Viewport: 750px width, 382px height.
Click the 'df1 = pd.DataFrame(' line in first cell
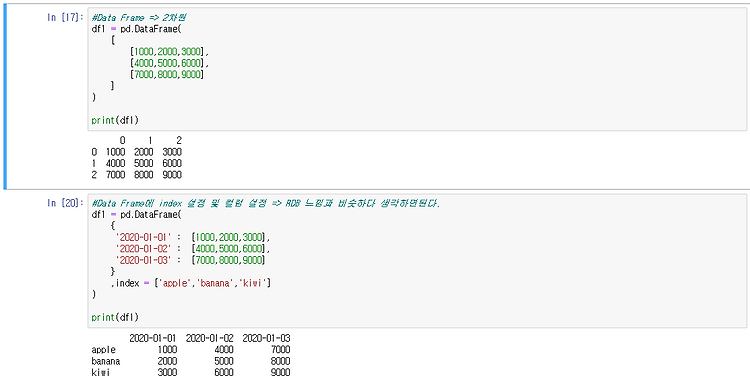pos(136,29)
